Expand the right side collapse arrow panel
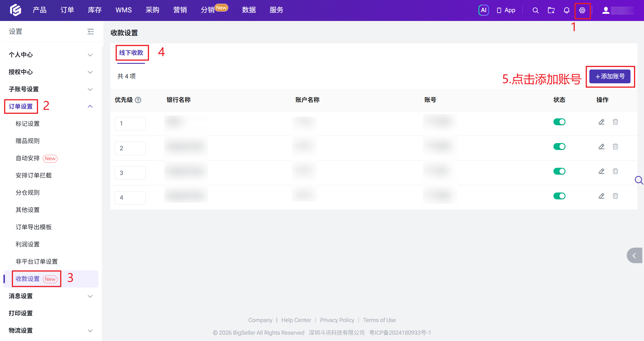The height and width of the screenshot is (341, 644). 635,255
